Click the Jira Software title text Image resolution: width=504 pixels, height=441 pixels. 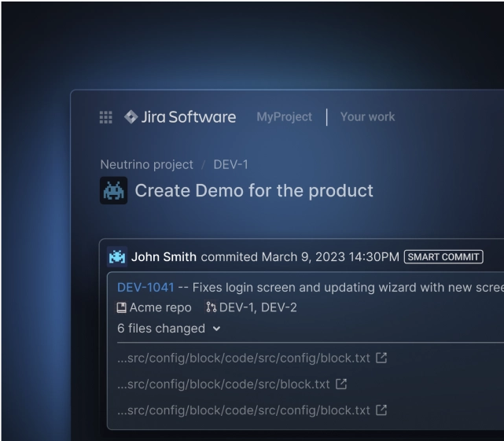189,117
